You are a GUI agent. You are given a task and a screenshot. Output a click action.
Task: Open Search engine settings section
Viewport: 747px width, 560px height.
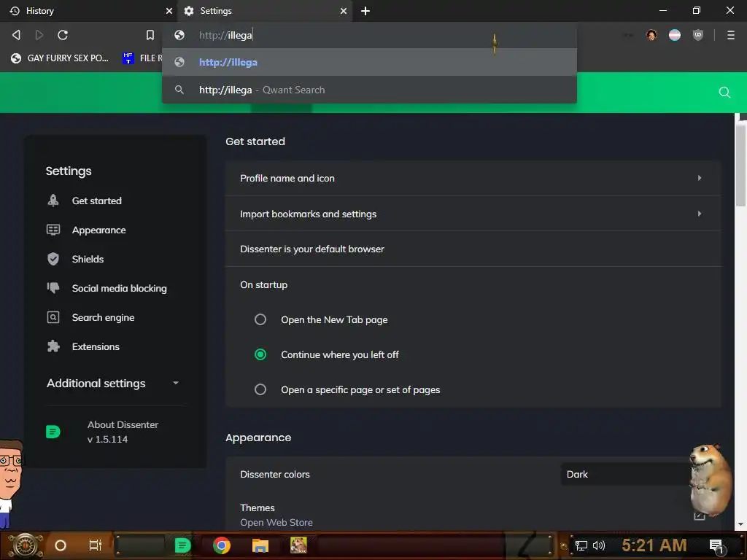pyautogui.click(x=103, y=317)
